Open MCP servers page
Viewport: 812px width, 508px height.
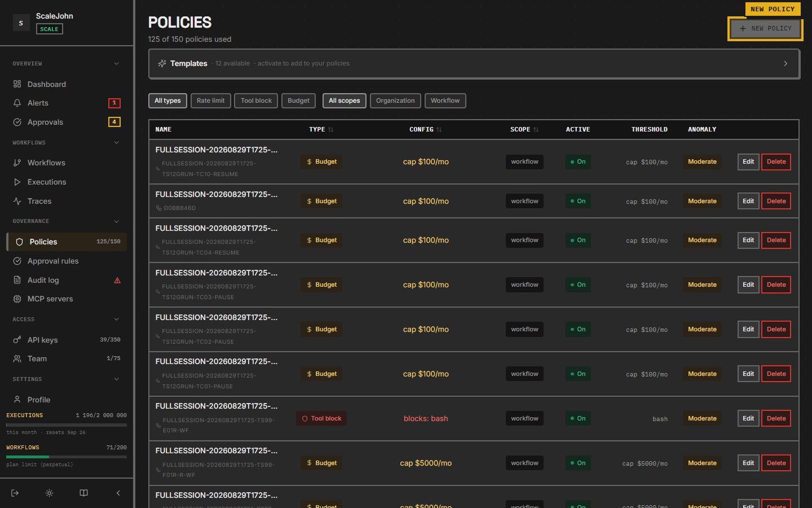pos(67,299)
